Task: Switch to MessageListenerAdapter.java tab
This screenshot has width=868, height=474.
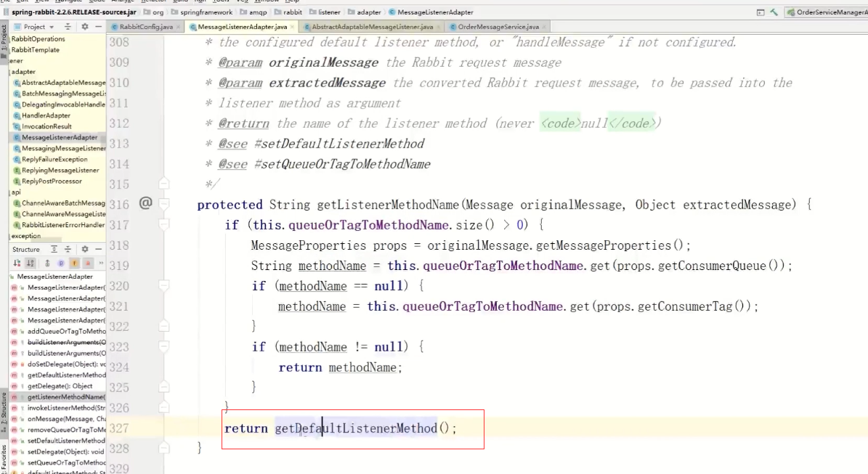Action: click(x=242, y=27)
